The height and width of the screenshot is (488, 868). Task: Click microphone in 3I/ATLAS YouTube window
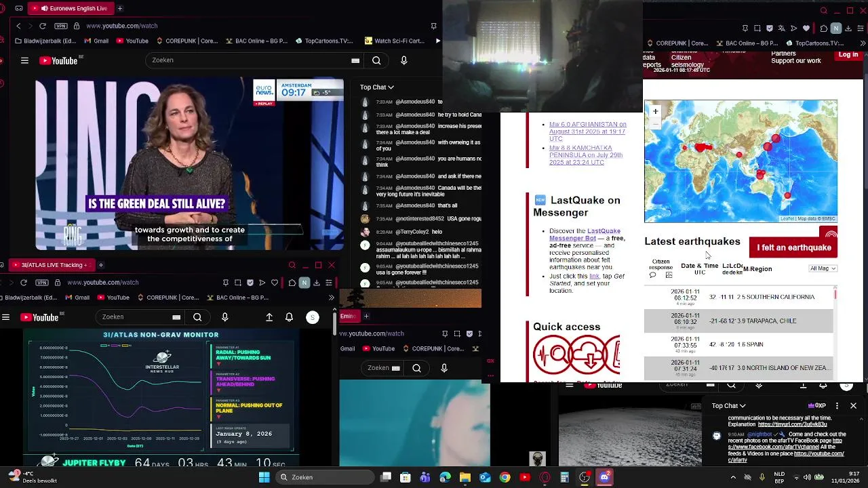225,317
